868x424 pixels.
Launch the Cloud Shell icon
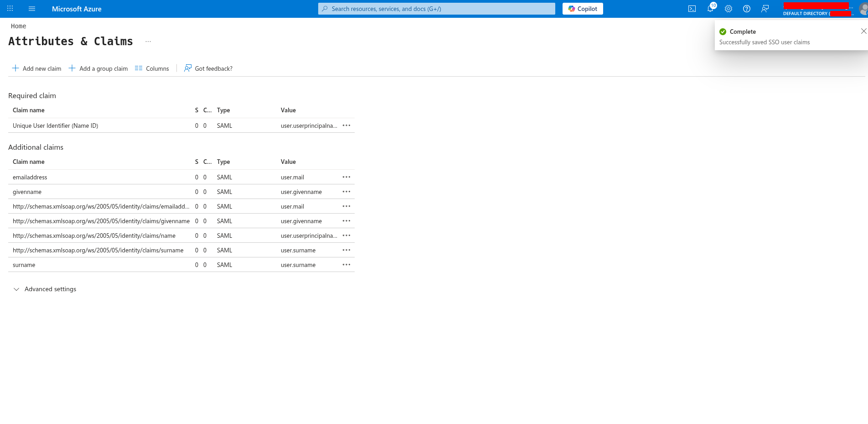pyautogui.click(x=692, y=9)
